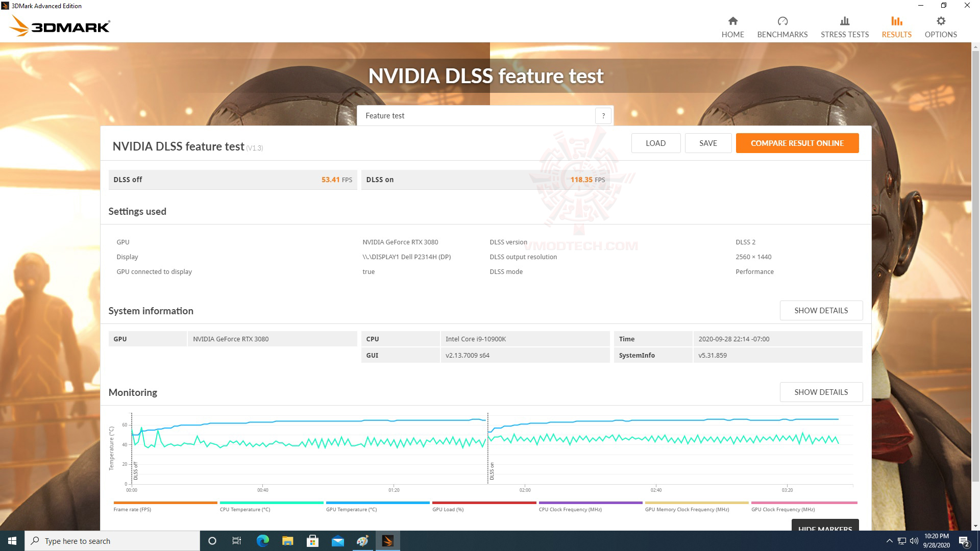
Task: Open the Stress Tests chart icon
Action: (844, 21)
